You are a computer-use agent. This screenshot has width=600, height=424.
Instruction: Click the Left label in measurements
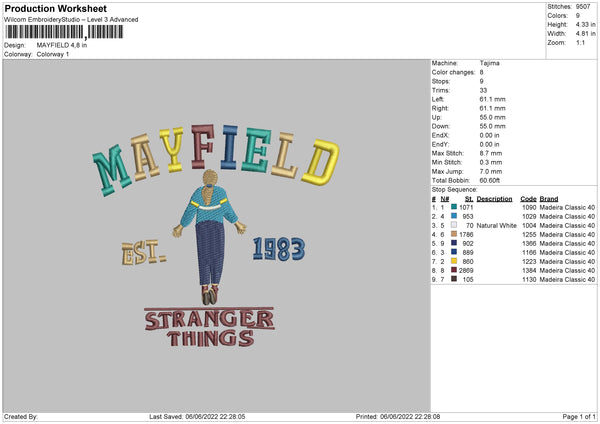[x=438, y=99]
